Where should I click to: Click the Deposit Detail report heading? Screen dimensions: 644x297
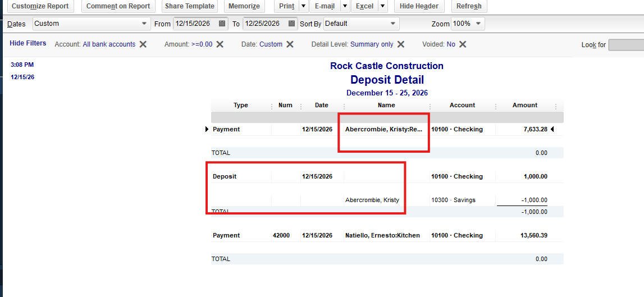387,80
